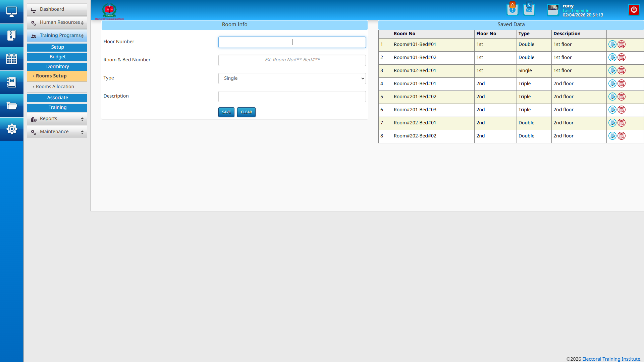The height and width of the screenshot is (362, 644).
Task: Click the open folder icon in sidebar
Action: pos(12,106)
